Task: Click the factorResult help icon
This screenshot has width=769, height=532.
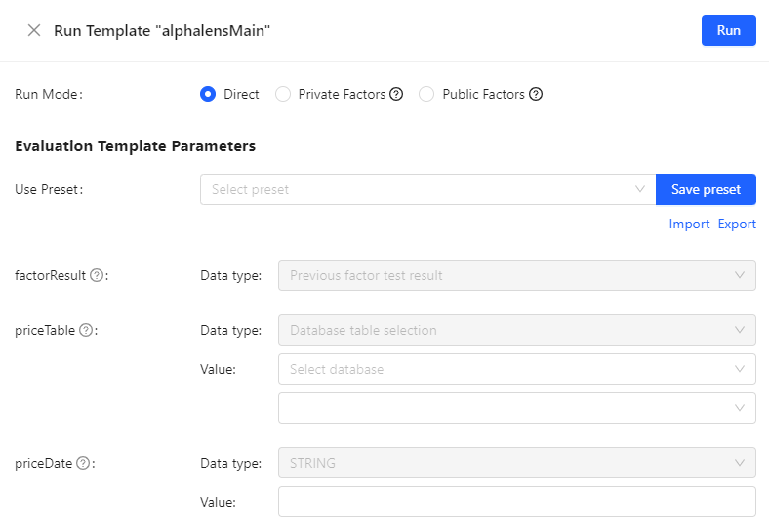Action: pyautogui.click(x=97, y=275)
